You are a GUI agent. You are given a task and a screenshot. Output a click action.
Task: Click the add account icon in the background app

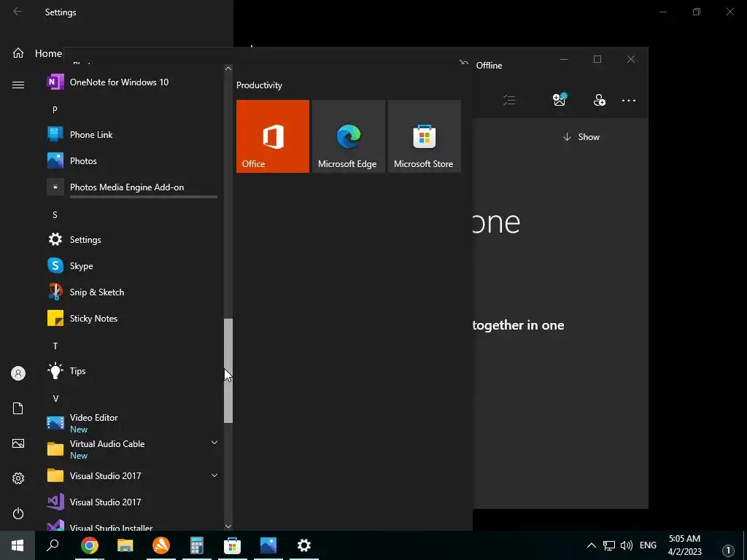coord(600,100)
